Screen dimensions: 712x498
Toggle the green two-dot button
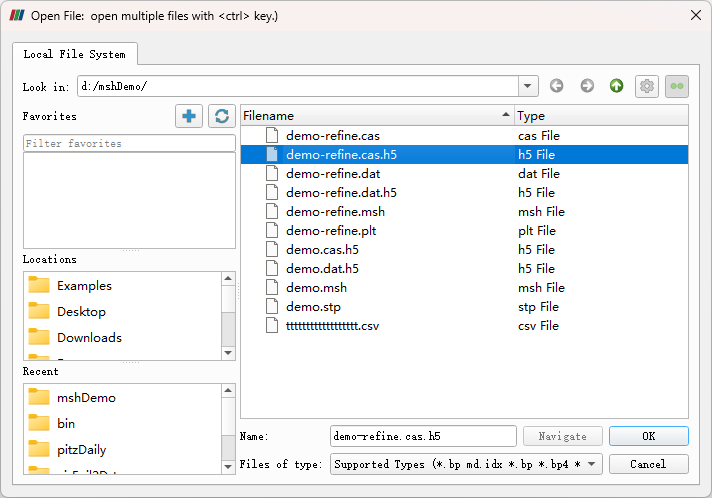pos(677,86)
